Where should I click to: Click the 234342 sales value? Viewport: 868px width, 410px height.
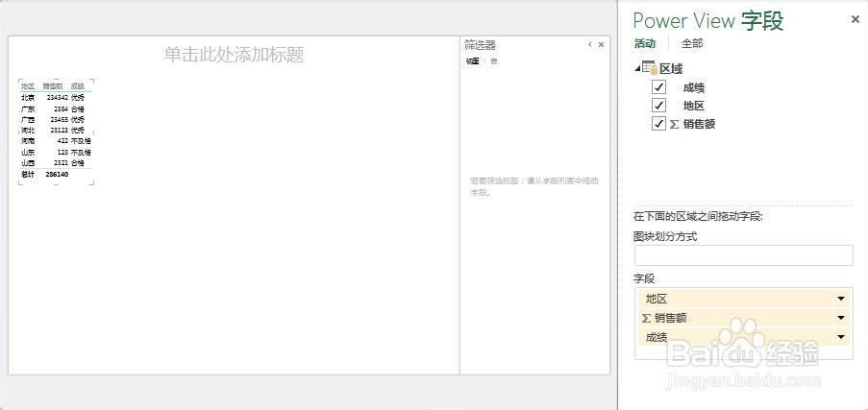click(x=58, y=97)
